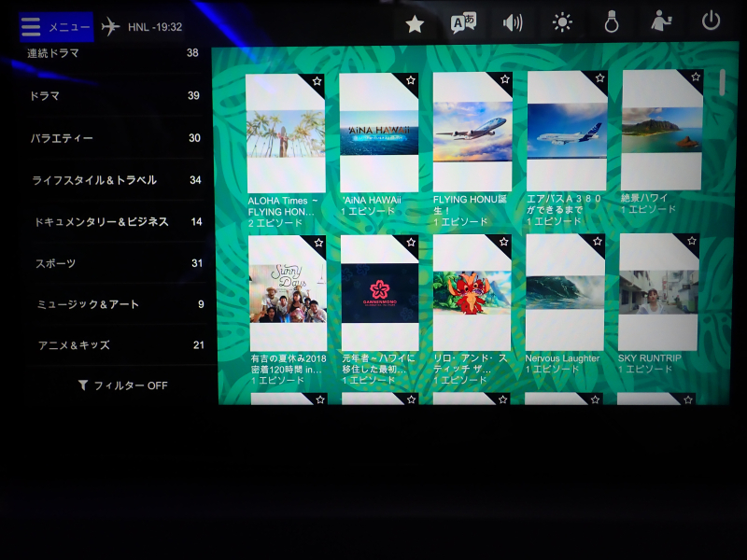Open ALOHA Times palm tree thumbnail

click(x=286, y=133)
